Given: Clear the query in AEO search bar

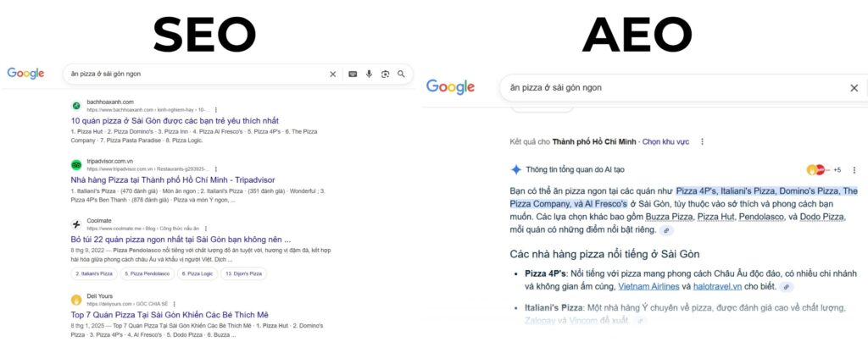Looking at the screenshot, I should [854, 88].
